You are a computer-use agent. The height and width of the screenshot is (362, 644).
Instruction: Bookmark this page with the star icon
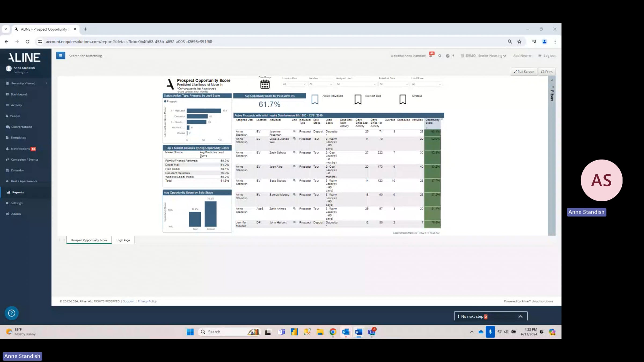pos(519,42)
